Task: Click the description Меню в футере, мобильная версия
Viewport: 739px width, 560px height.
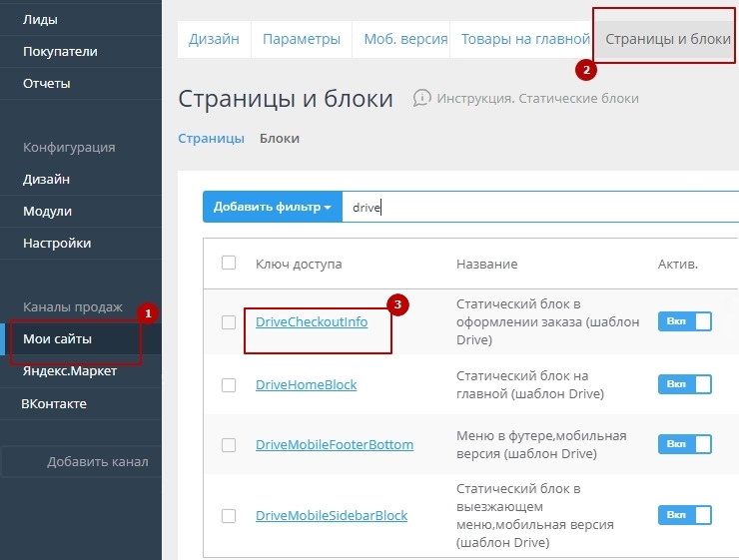Action: (541, 444)
